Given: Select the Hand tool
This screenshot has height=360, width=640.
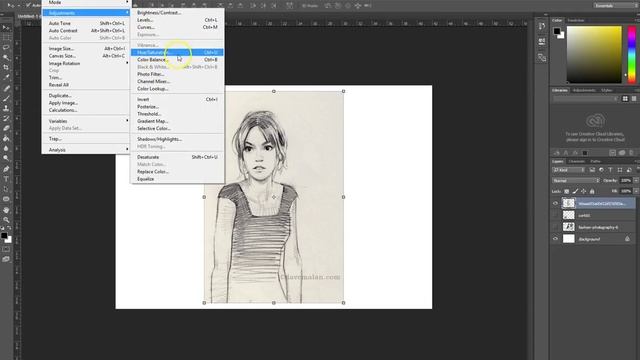Looking at the screenshot, I should pyautogui.click(x=6, y=210).
